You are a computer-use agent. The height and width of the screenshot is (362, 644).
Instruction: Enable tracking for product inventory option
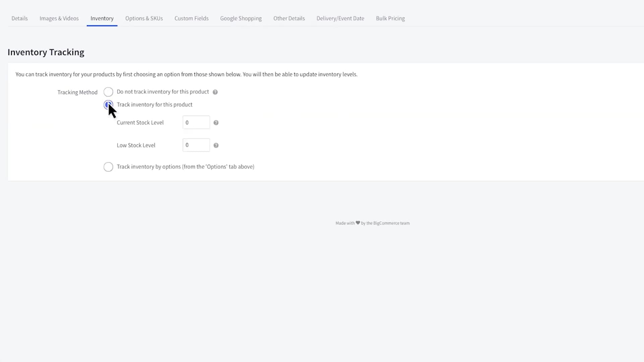point(108,104)
